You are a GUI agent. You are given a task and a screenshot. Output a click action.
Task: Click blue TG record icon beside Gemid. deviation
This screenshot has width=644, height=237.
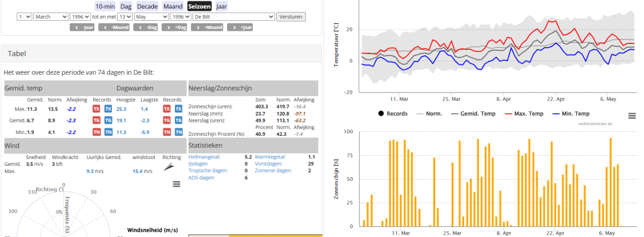108,120
